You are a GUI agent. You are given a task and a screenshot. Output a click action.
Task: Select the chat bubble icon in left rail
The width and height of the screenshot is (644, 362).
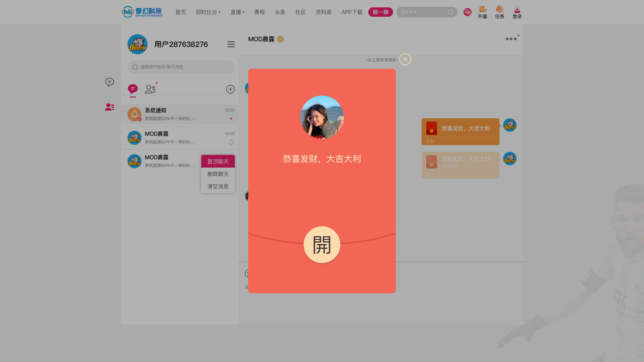coord(110,82)
